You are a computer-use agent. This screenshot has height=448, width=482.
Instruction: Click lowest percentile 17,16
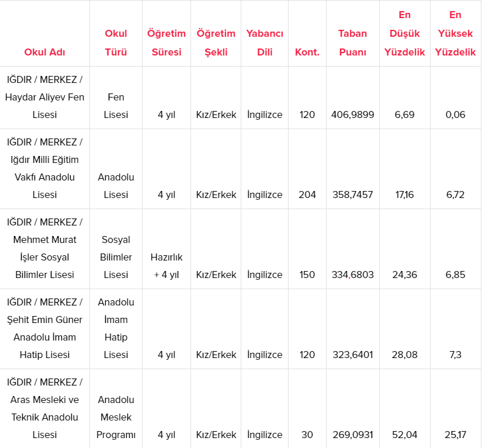point(404,195)
